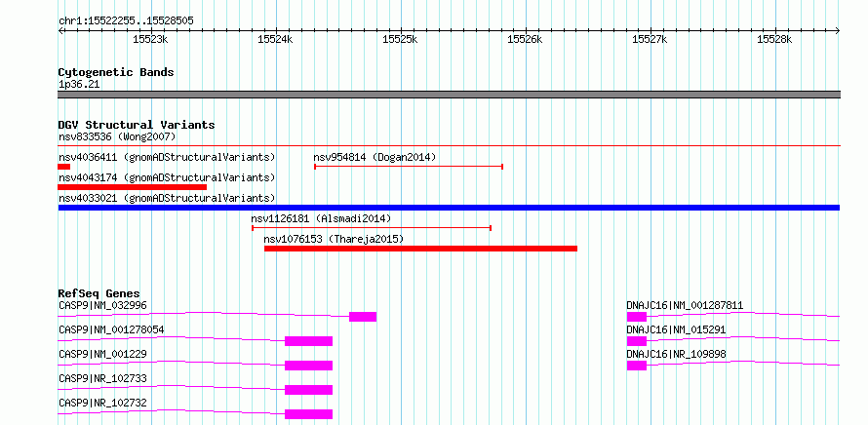Click the CASP9|NM_001278054 transcript label
The height and width of the screenshot is (425, 868).
pos(111,329)
